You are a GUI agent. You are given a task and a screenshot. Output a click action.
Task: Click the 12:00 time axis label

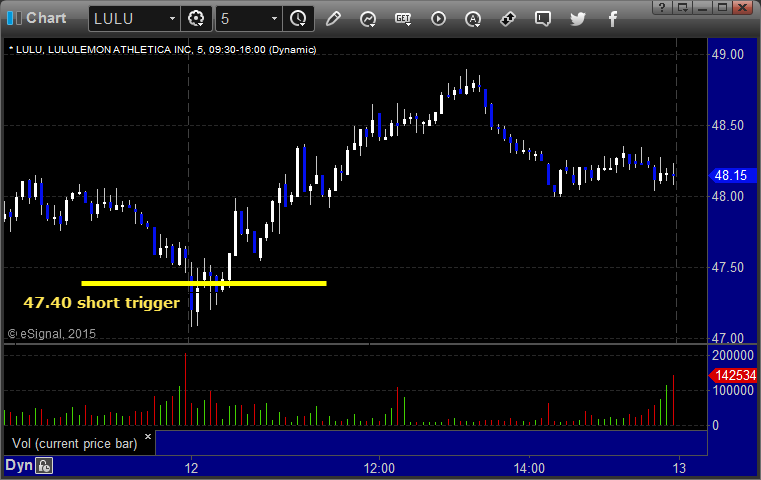tap(380, 468)
